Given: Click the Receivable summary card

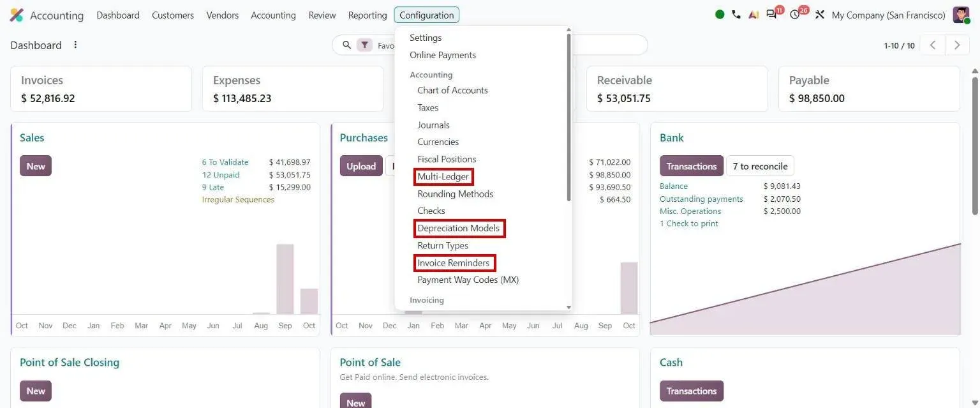Looking at the screenshot, I should (x=677, y=89).
